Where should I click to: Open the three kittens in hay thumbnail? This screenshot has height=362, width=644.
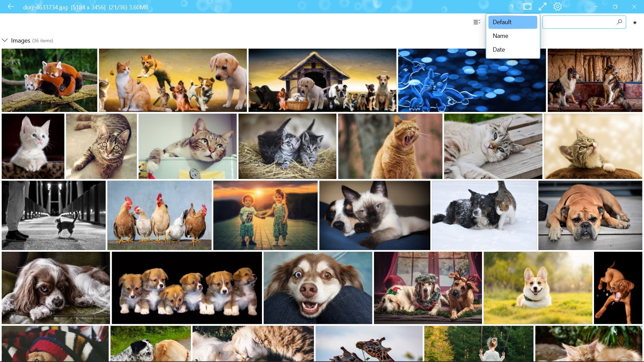(287, 146)
